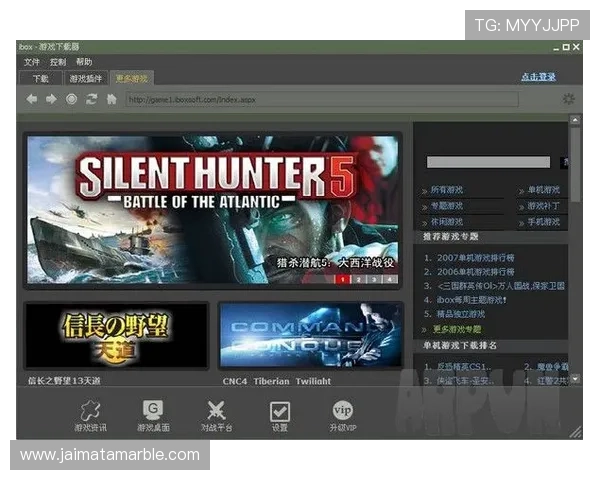Go to the home page icon
600x480 pixels.
[x=111, y=99]
